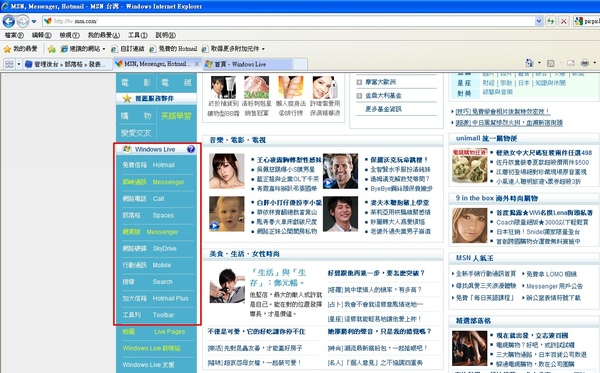
Task: Play the smiling bald man video thumbnail
Action: 340,171
